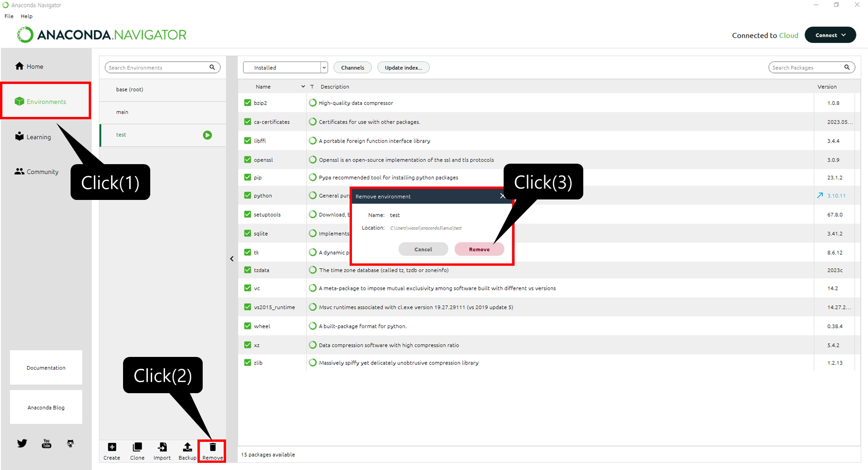
Task: Click the search magnifier in Search Packages
Action: (847, 67)
